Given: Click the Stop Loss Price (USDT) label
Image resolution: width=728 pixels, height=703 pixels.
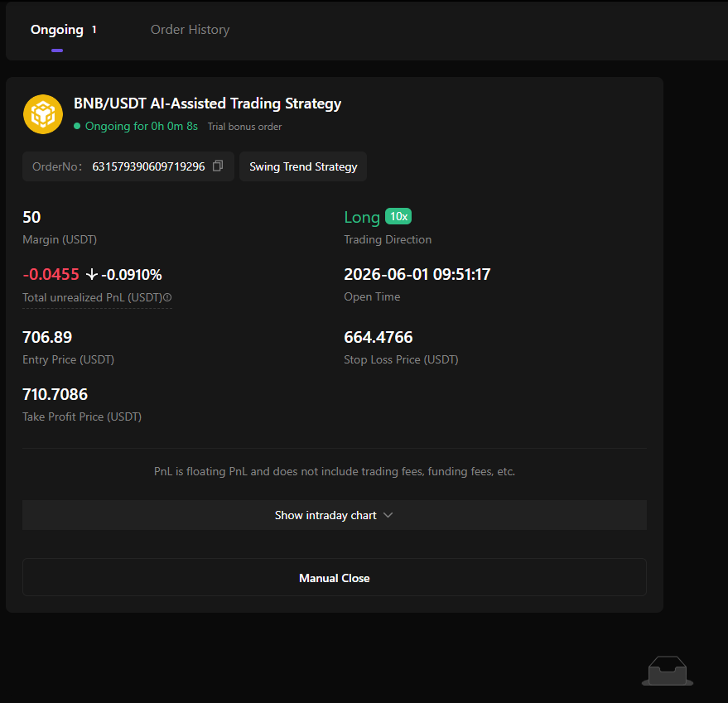Looking at the screenshot, I should pyautogui.click(x=401, y=360).
